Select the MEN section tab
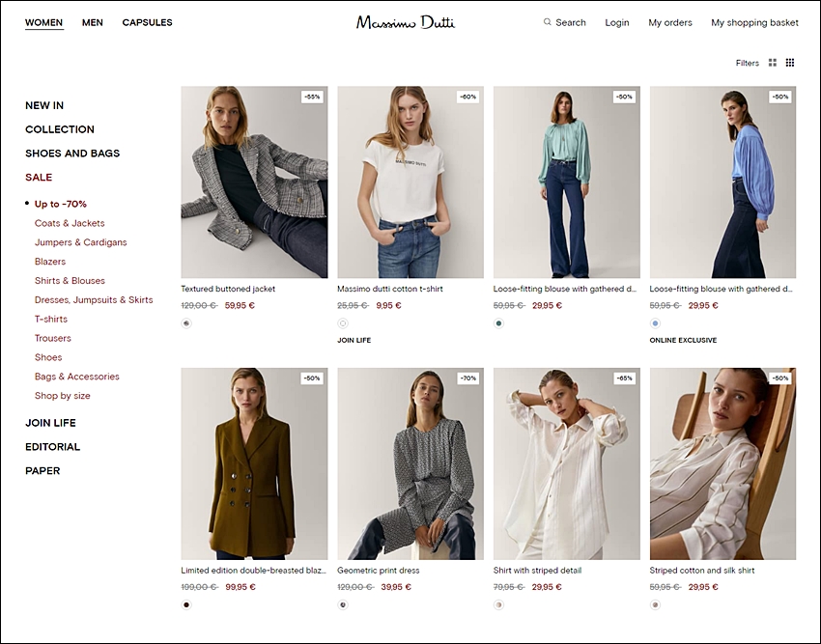This screenshot has height=644, width=821. point(92,22)
